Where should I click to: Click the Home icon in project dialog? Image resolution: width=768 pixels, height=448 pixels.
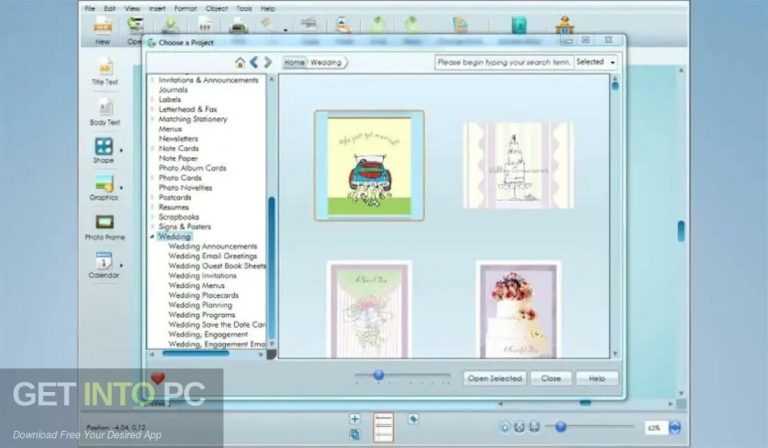pos(240,62)
